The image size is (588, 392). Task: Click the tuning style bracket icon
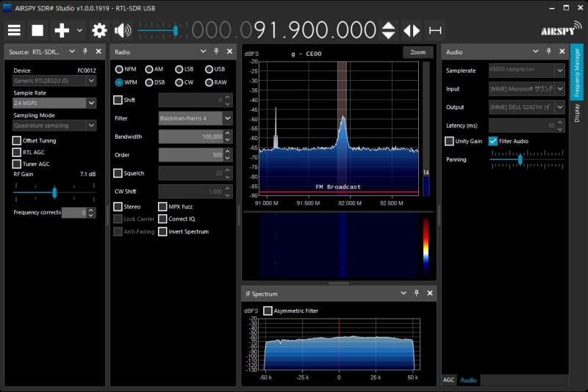click(x=435, y=30)
